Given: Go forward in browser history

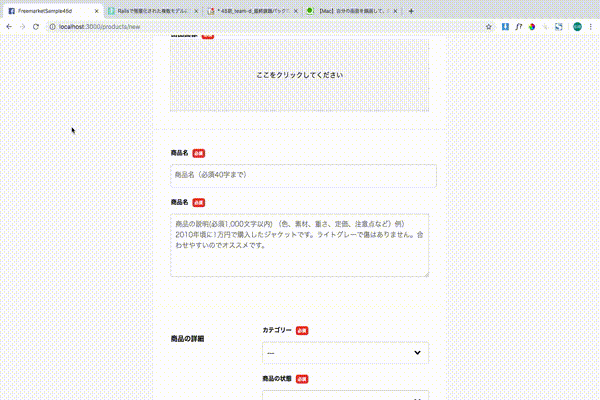Looking at the screenshot, I should [x=23, y=27].
